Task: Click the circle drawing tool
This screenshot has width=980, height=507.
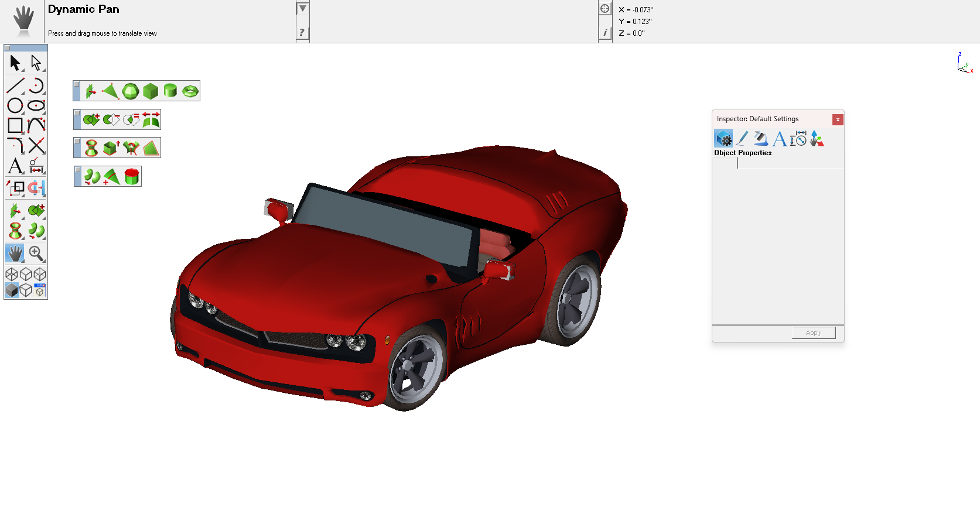Action: [x=15, y=105]
